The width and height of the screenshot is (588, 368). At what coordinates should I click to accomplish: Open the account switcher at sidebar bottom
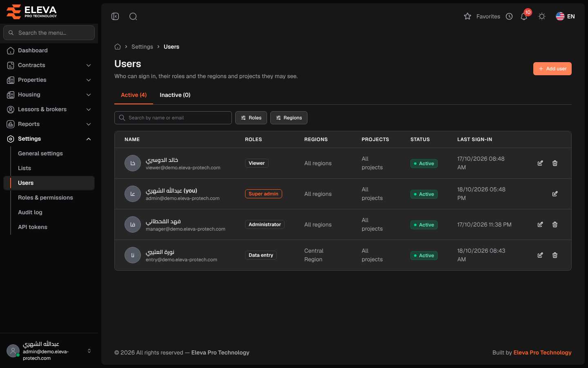49,351
